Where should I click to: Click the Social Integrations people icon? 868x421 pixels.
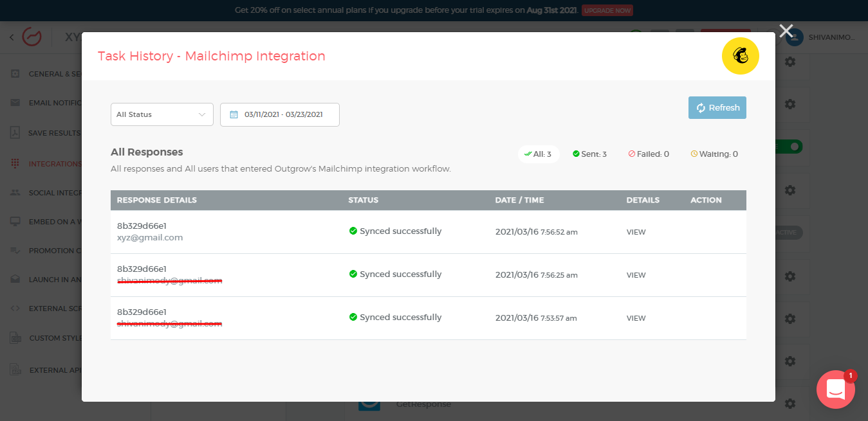15,193
